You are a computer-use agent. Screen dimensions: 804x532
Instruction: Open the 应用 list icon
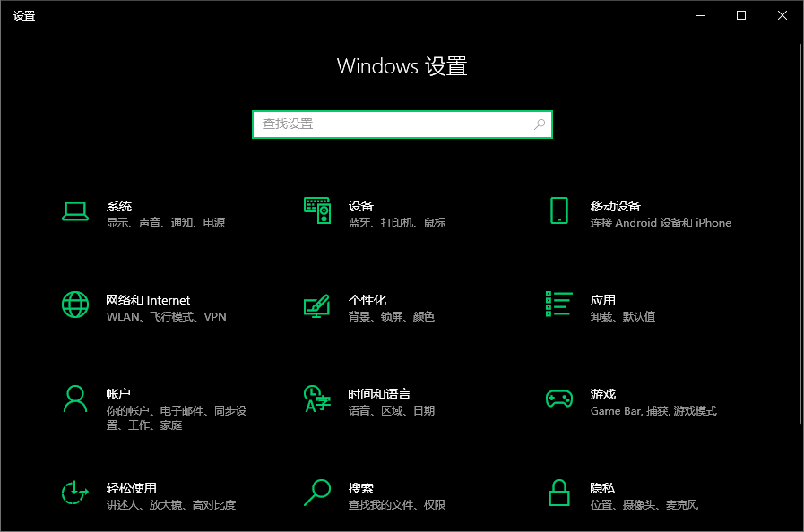click(x=559, y=304)
